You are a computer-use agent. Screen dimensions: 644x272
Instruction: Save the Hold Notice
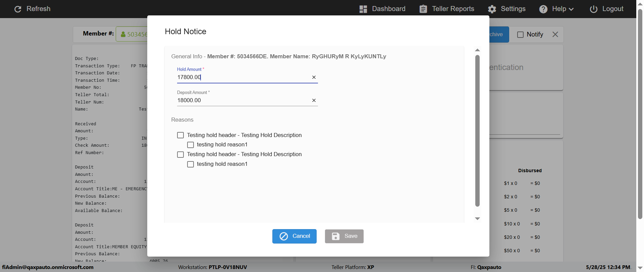(x=344, y=236)
